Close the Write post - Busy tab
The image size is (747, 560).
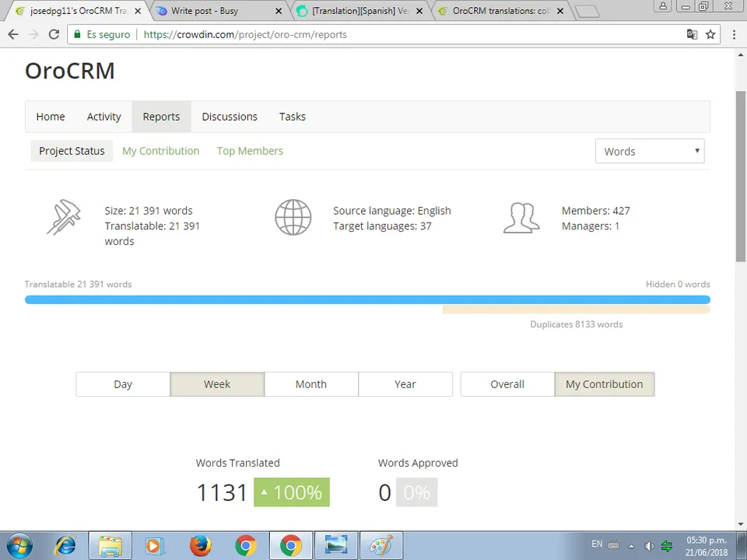[279, 11]
